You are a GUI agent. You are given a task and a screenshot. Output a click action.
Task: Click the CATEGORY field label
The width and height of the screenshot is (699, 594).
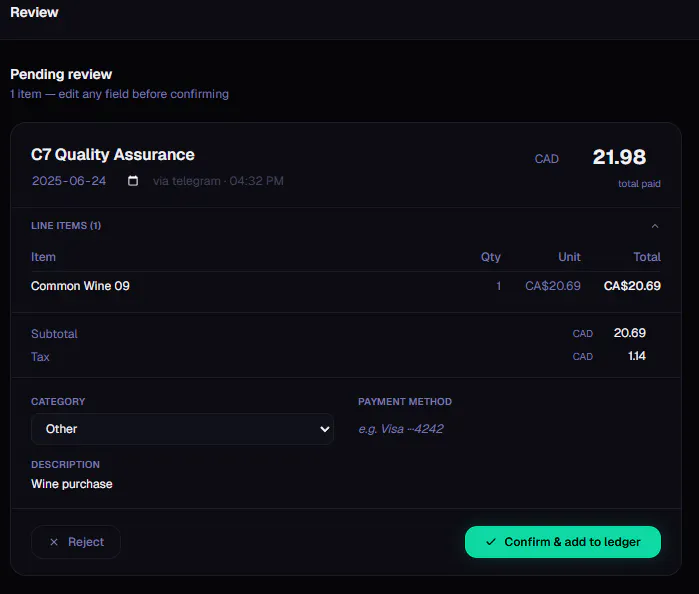click(x=58, y=401)
